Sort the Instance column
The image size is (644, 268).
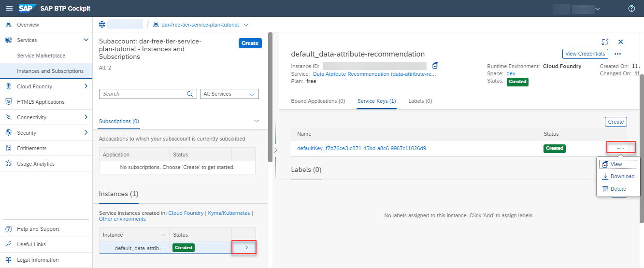point(163,235)
